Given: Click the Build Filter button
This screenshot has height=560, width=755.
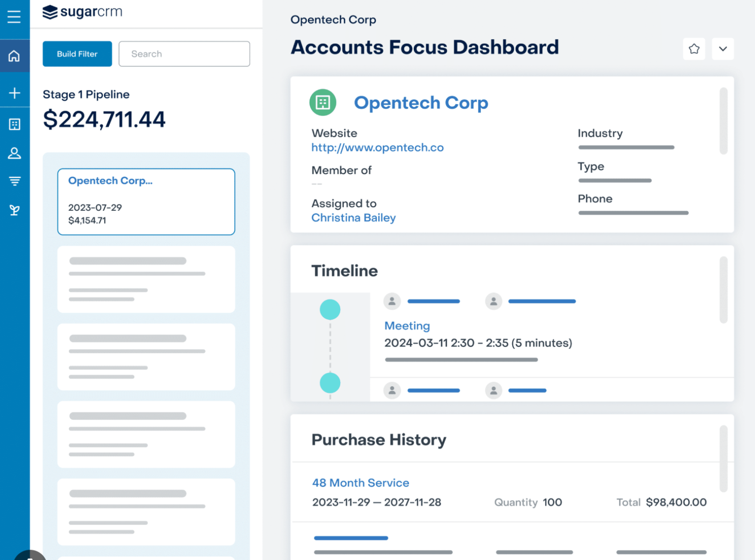Looking at the screenshot, I should (x=77, y=54).
